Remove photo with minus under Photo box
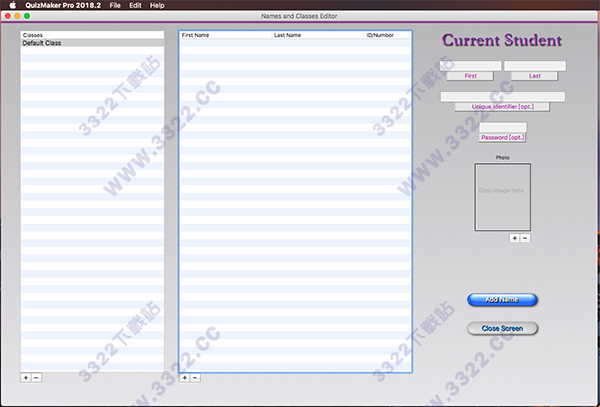The width and height of the screenshot is (600, 407). (x=525, y=238)
